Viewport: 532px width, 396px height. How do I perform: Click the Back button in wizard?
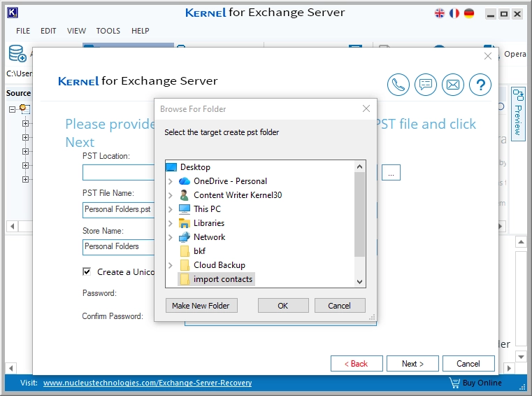pyautogui.click(x=357, y=364)
